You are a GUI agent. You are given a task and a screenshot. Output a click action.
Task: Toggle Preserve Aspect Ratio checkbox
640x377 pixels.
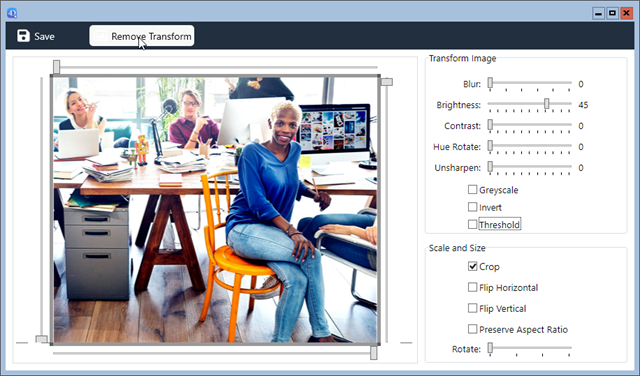[472, 329]
